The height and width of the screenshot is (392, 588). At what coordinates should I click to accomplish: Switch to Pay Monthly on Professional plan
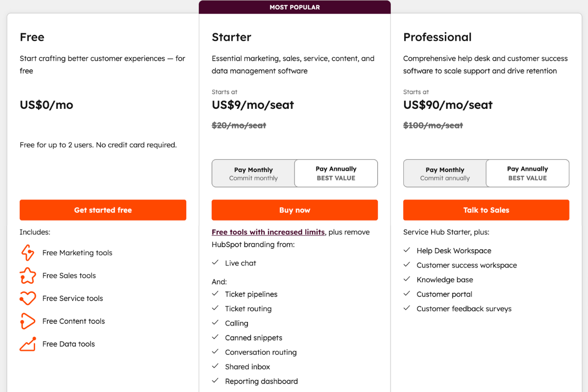coord(444,173)
